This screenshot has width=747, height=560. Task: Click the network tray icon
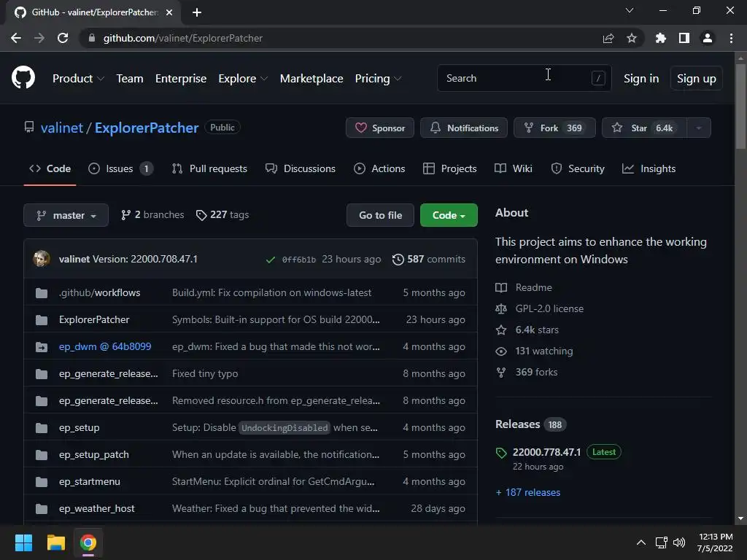point(661,542)
